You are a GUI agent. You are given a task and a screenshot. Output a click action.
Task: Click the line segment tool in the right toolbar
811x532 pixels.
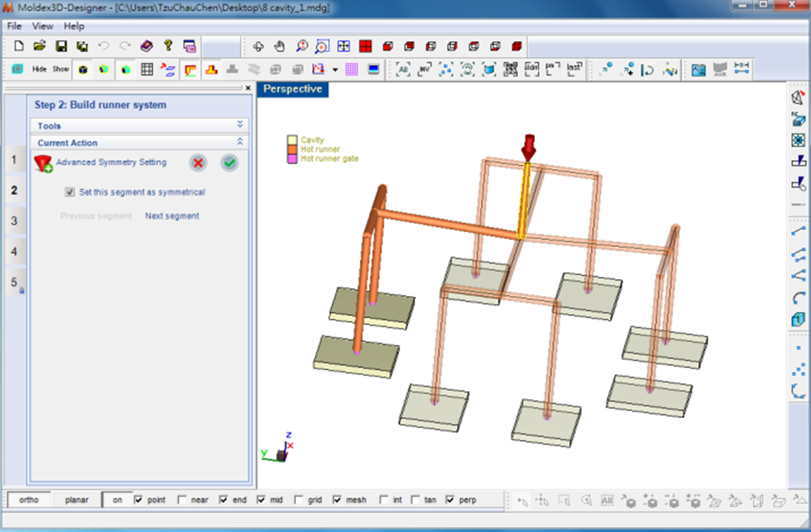pyautogui.click(x=798, y=231)
